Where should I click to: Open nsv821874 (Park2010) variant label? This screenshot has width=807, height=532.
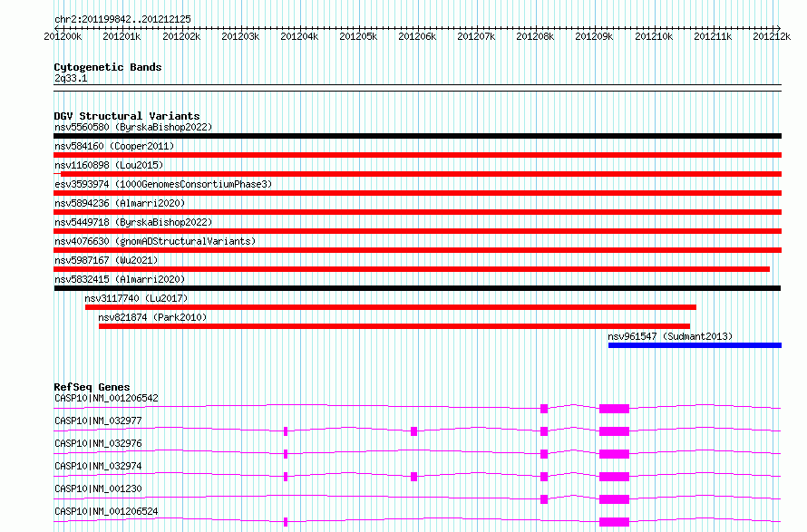(152, 317)
